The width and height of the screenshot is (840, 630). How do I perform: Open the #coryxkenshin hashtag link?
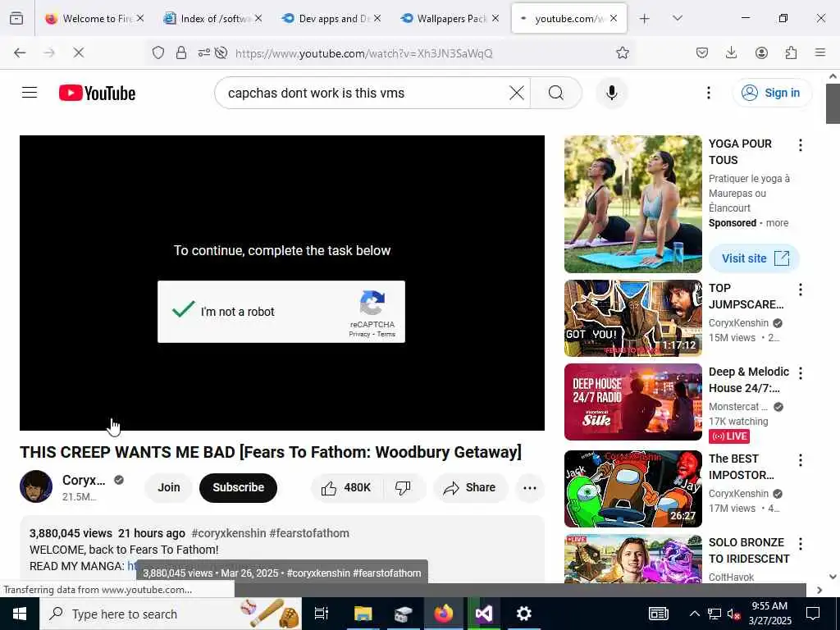(229, 533)
